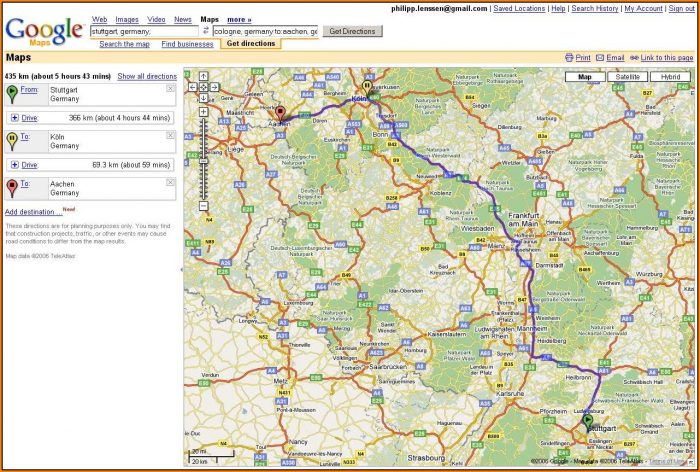Remove the Stuttgart starting point with X
The width and height of the screenshot is (700, 472).
pyautogui.click(x=170, y=89)
